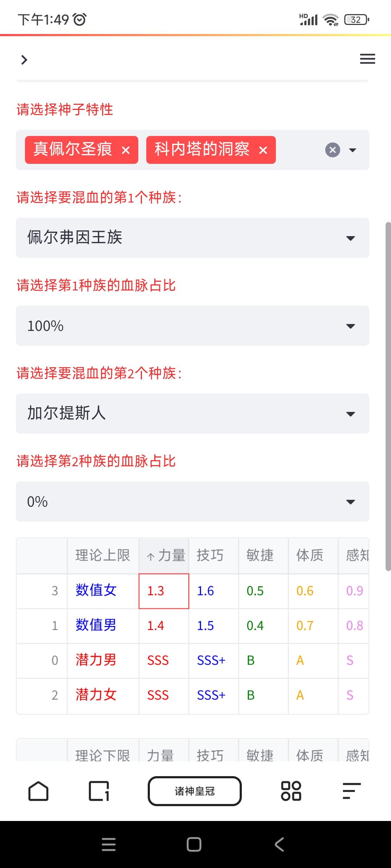Expand the 神子特性 multiselect dropdown arrow

click(x=352, y=150)
